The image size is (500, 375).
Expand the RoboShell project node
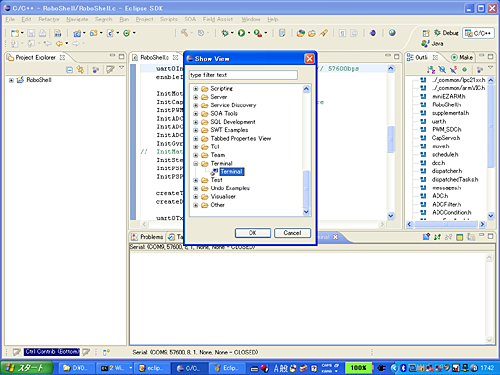pyautogui.click(x=11, y=80)
